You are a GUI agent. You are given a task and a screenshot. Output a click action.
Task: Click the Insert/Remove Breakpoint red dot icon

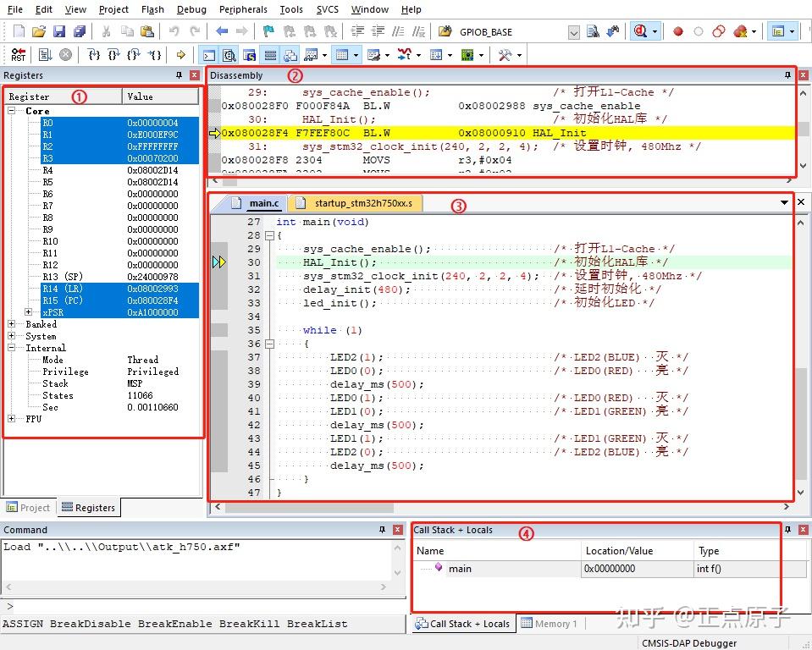click(x=677, y=31)
